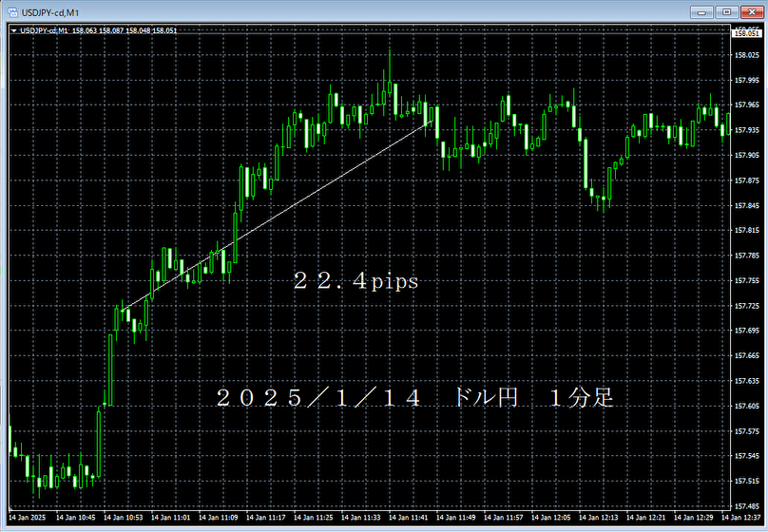Click the 14 Jan 11:41 time label

[x=408, y=518]
